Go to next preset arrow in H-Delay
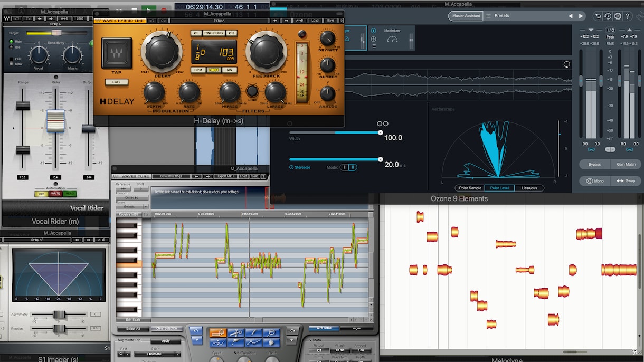 click(x=286, y=21)
